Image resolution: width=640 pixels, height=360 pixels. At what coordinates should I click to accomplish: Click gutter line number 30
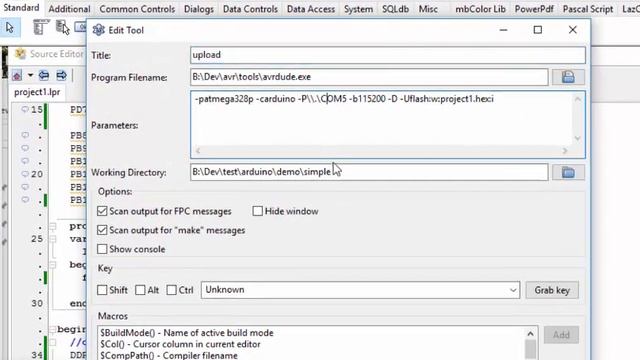(37, 303)
